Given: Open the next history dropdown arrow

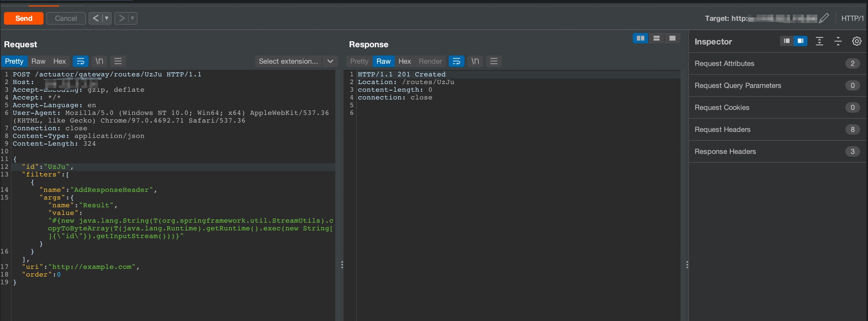Looking at the screenshot, I should 133,18.
